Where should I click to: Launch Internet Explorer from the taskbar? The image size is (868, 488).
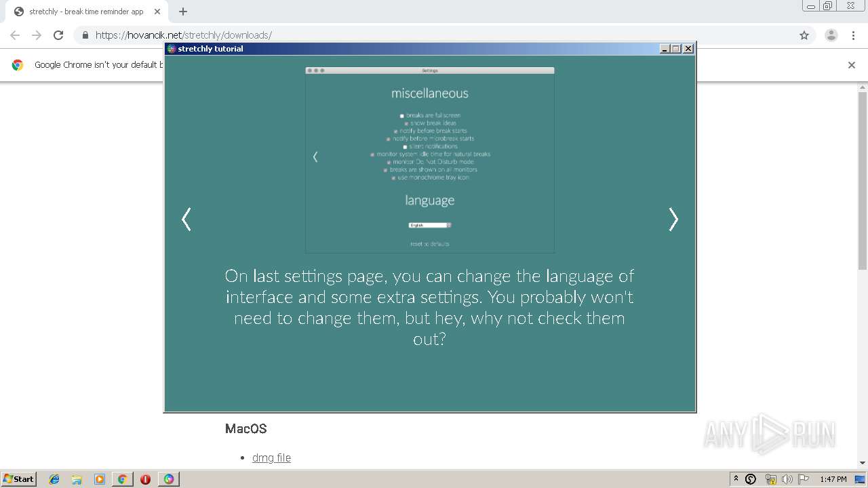54,479
